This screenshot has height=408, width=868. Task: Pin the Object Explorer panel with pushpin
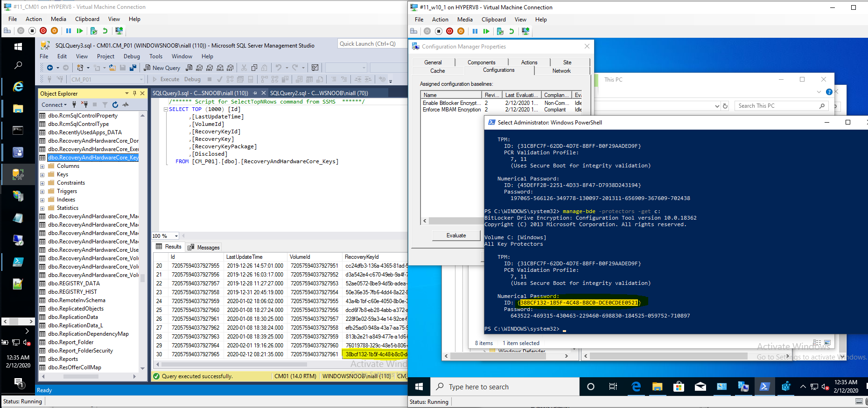pos(134,93)
